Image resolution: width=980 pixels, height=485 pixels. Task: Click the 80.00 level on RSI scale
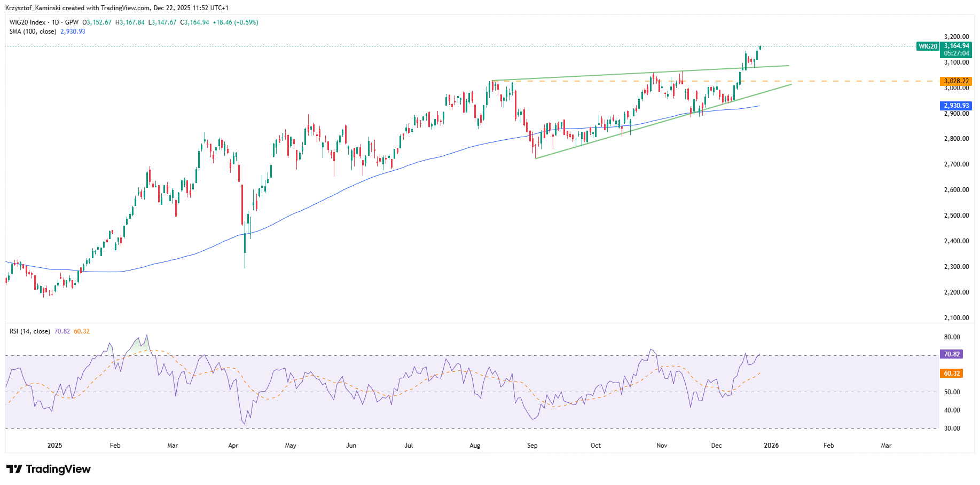(x=952, y=337)
